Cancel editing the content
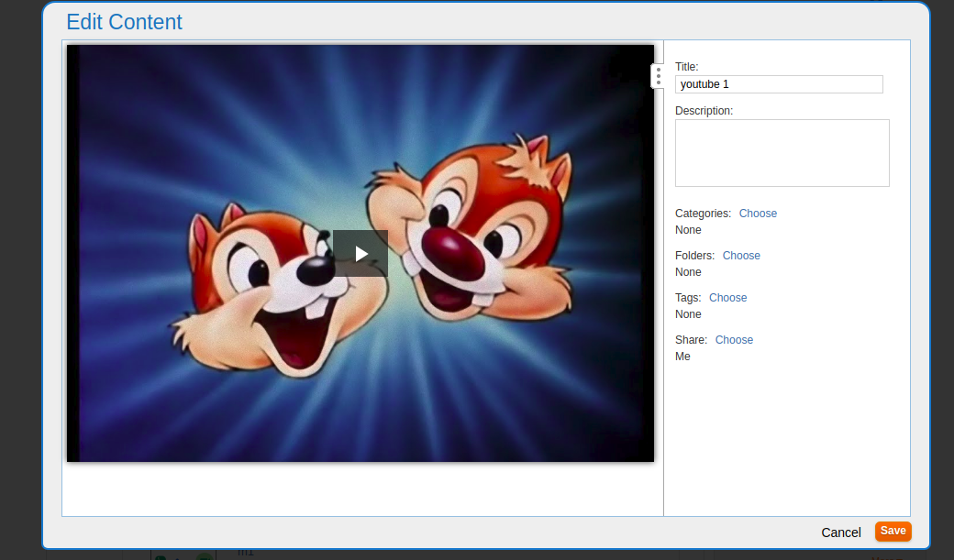 [840, 533]
